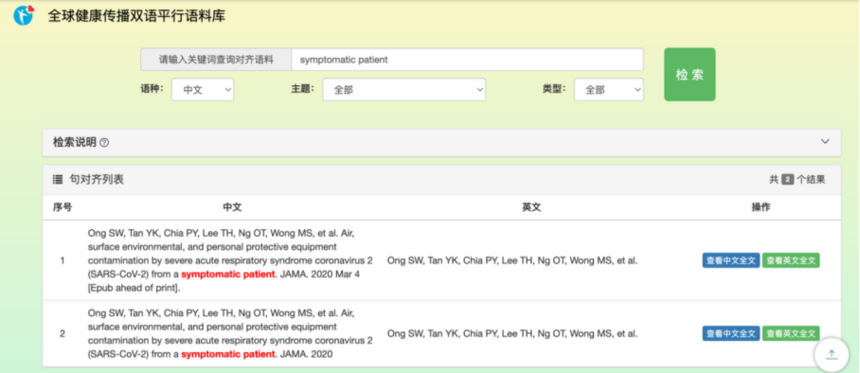Open the 类型 type dropdown

[609, 90]
